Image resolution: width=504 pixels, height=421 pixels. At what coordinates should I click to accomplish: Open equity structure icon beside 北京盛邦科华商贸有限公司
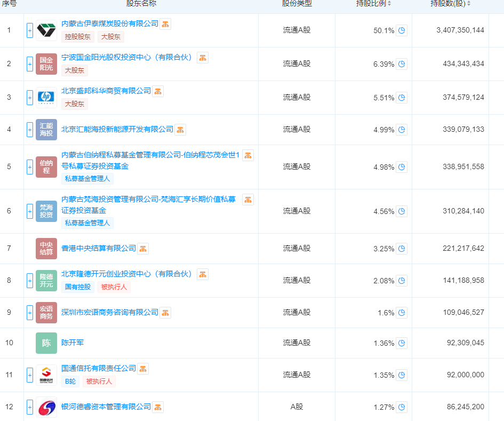click(158, 91)
